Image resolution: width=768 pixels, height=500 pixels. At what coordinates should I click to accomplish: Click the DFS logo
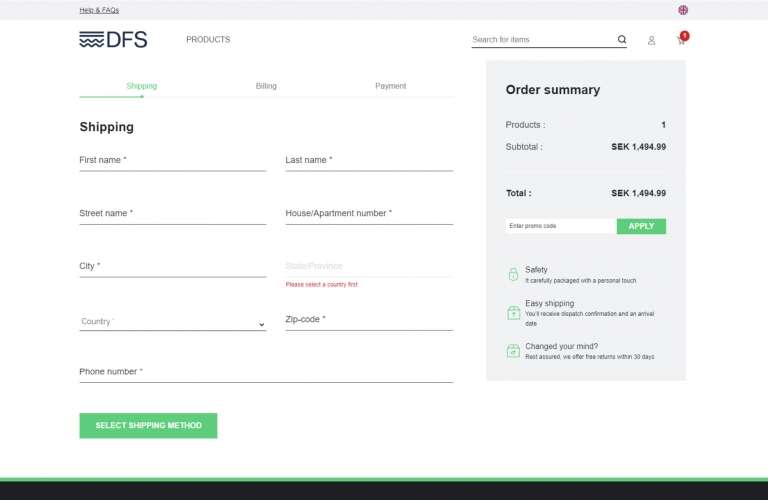[x=113, y=39]
